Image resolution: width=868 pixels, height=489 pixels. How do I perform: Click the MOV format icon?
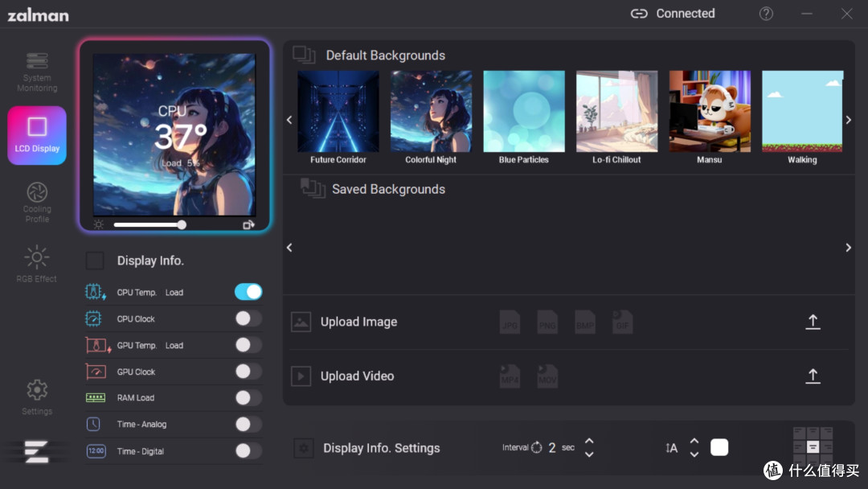coord(547,376)
